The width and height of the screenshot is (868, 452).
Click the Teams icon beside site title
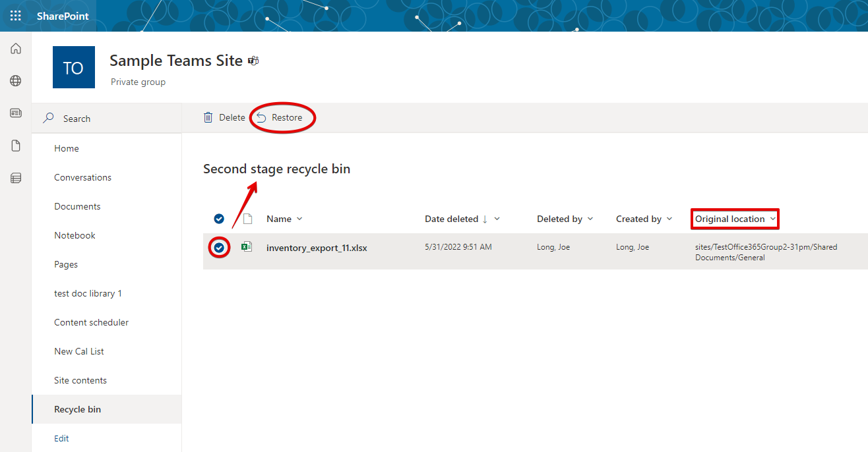coord(253,61)
